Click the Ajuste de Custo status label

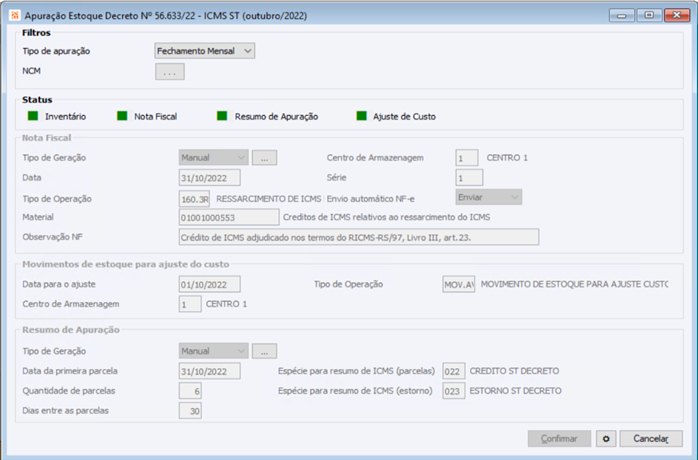[x=404, y=117]
